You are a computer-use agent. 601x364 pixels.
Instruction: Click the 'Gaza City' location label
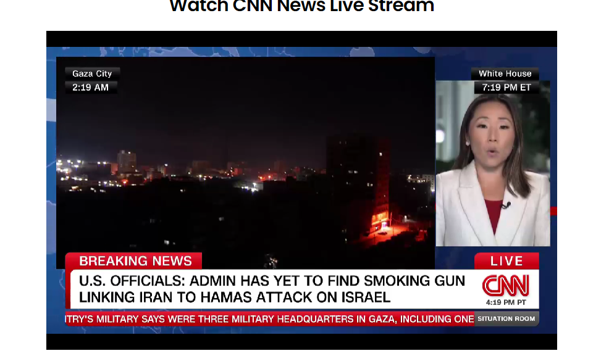click(92, 73)
